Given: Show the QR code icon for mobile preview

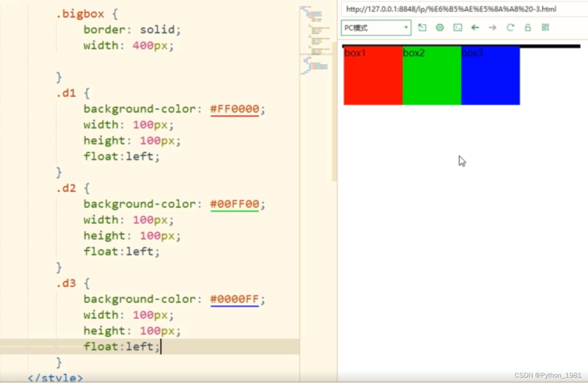Looking at the screenshot, I should coord(545,28).
